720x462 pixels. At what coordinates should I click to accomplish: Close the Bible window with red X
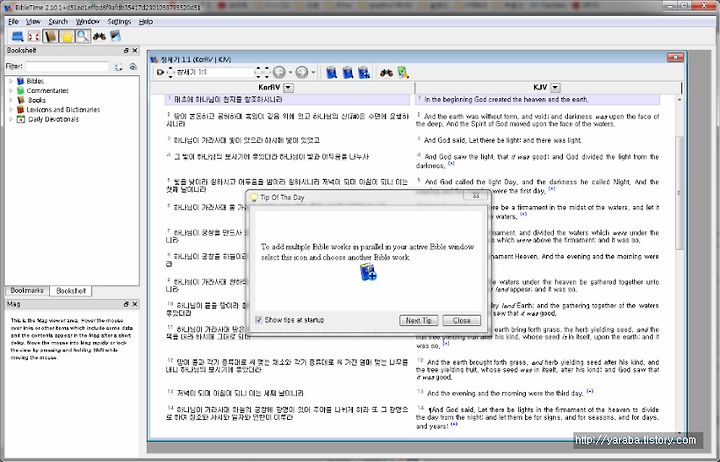675,57
